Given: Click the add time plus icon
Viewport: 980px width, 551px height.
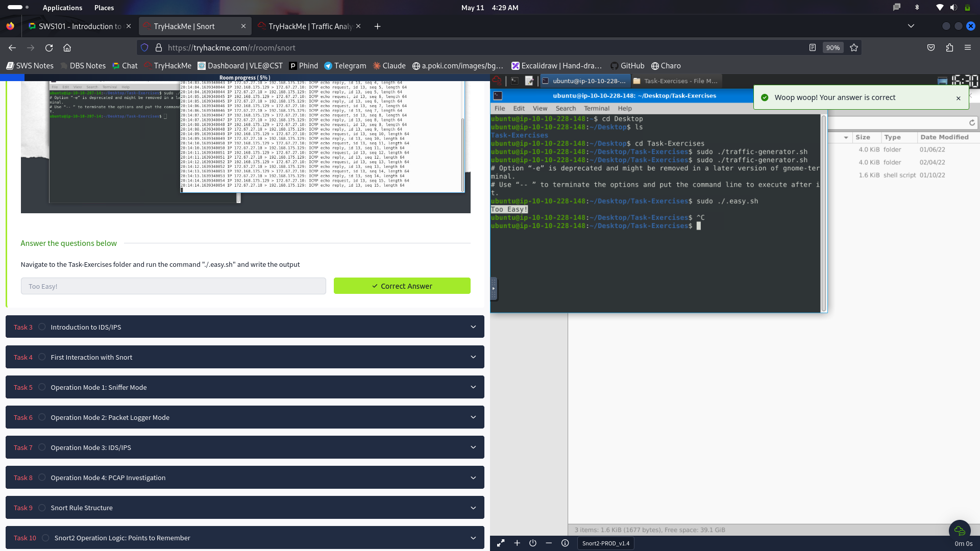Looking at the screenshot, I should (x=517, y=543).
